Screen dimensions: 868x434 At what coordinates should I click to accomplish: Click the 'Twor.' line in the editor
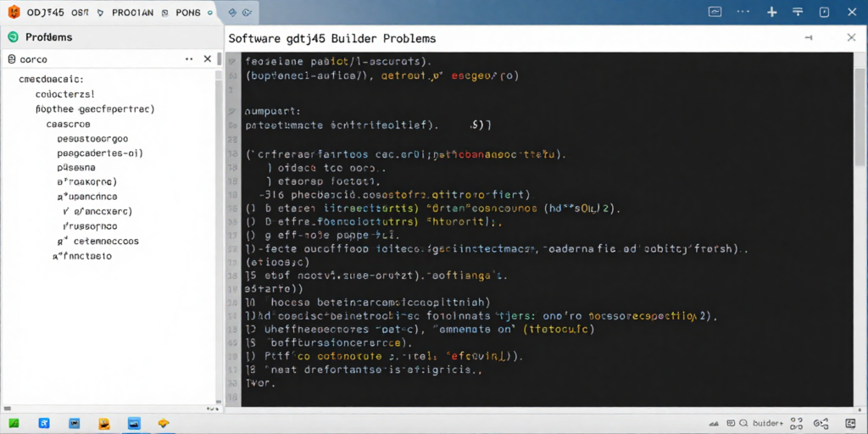260,382
